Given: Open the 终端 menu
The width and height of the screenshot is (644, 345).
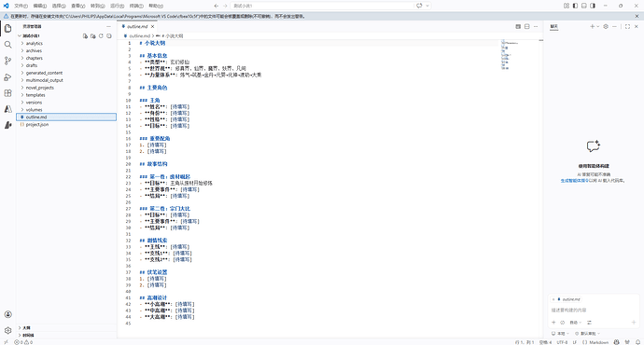Looking at the screenshot, I should click(x=136, y=6).
